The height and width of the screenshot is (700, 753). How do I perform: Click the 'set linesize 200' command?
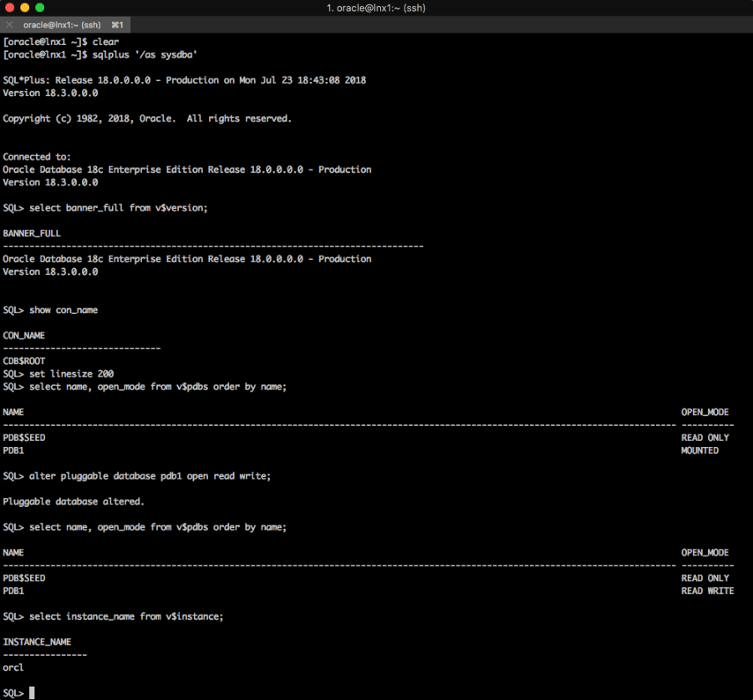[x=71, y=373]
